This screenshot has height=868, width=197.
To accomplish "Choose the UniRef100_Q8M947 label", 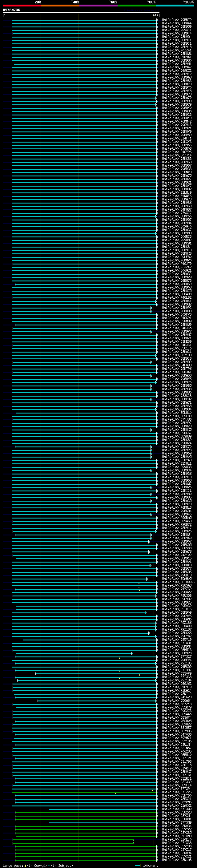I will (x=177, y=67).
